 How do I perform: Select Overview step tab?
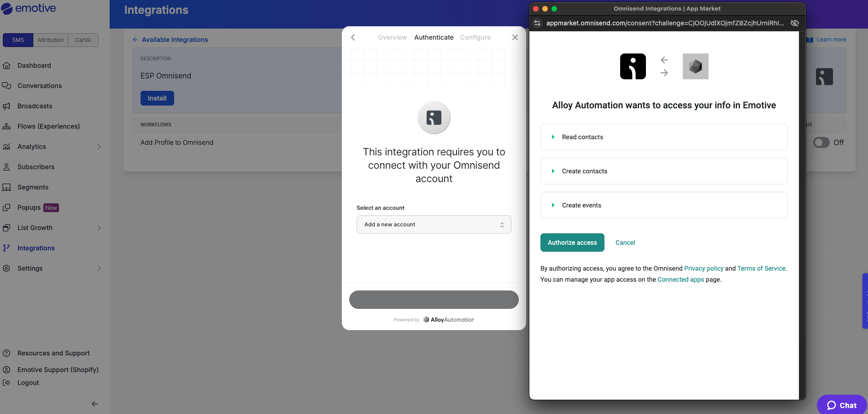(x=393, y=37)
